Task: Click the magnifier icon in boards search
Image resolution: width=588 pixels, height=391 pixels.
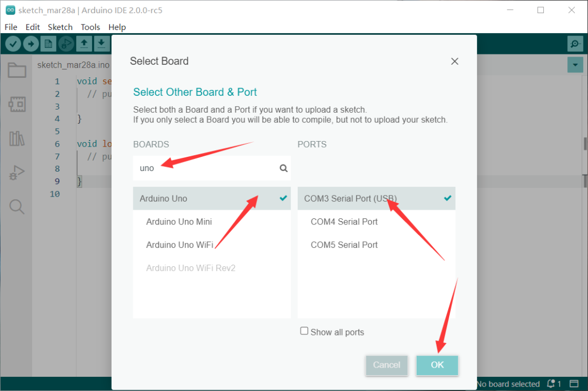Action: (284, 168)
